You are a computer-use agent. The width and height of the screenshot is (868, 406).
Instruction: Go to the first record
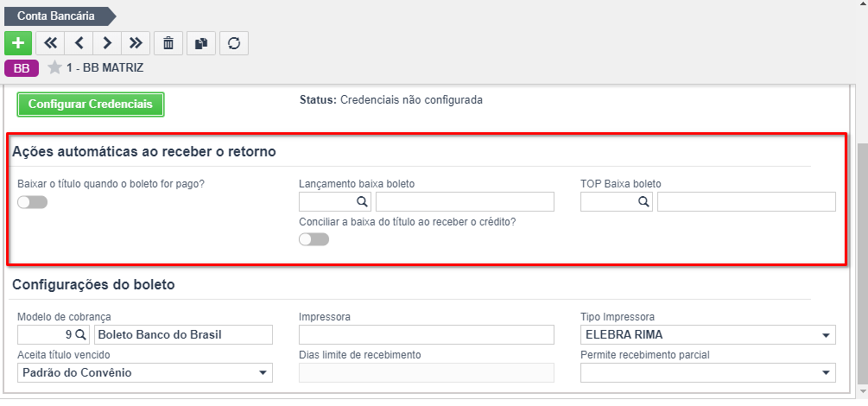(50, 43)
